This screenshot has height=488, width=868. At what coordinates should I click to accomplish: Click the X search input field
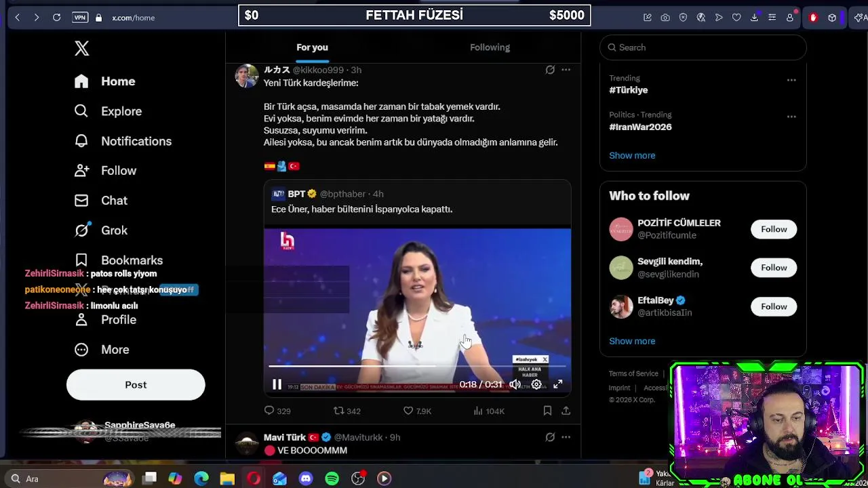coord(703,47)
